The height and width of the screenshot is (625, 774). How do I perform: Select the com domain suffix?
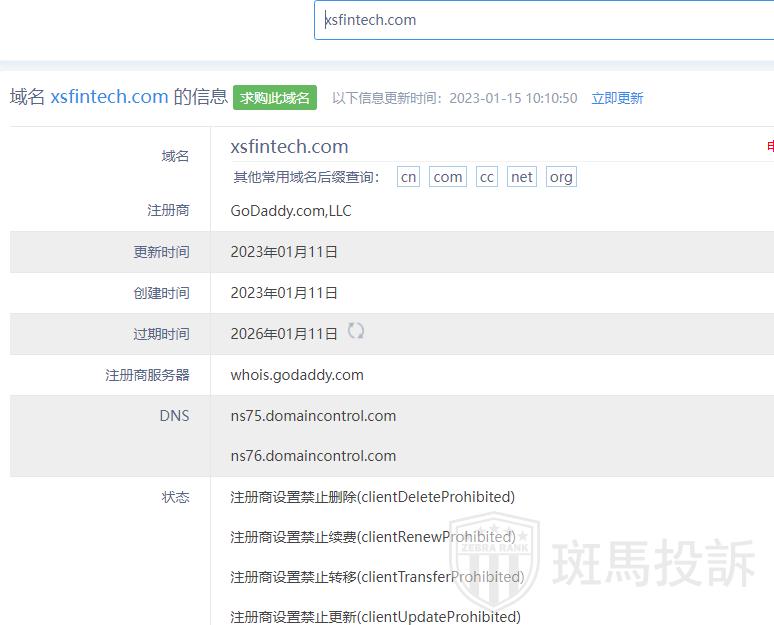[448, 177]
